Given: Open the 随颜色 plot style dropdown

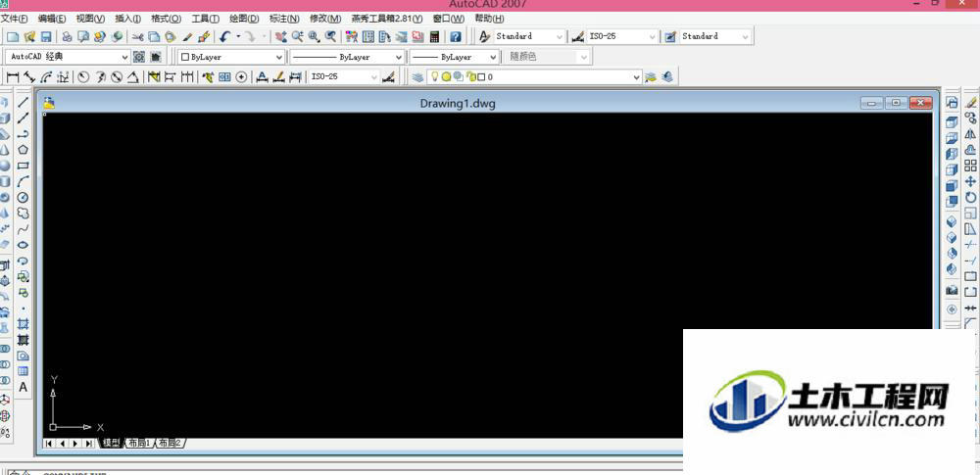Looking at the screenshot, I should (x=548, y=57).
